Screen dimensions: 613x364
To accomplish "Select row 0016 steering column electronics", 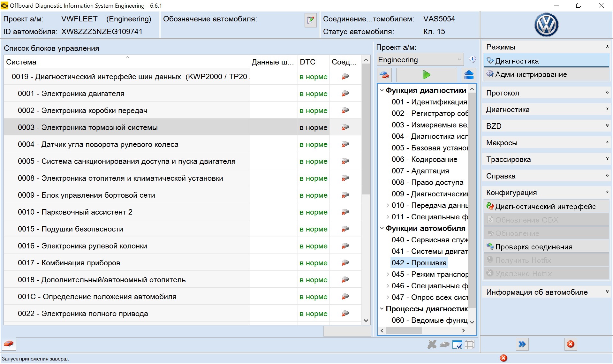I will pos(183,246).
